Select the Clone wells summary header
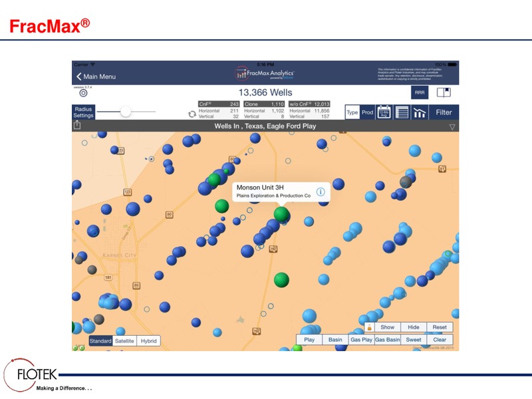This screenshot has width=532, height=399. [x=264, y=104]
